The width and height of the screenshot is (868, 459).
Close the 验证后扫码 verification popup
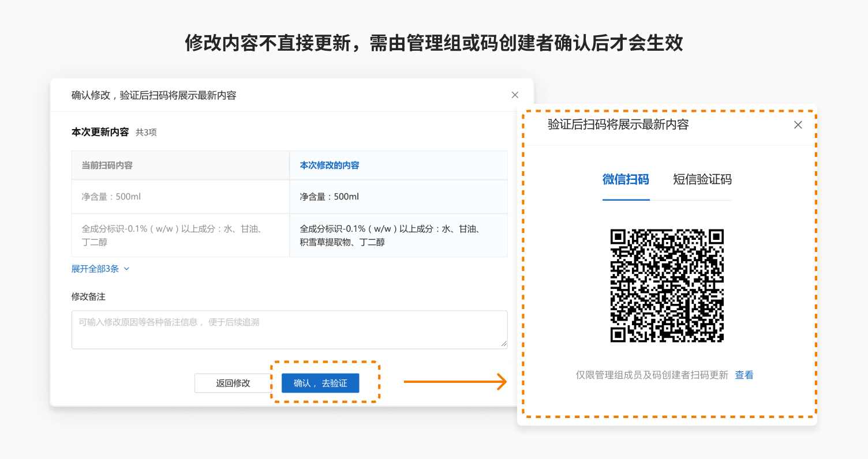tap(798, 125)
